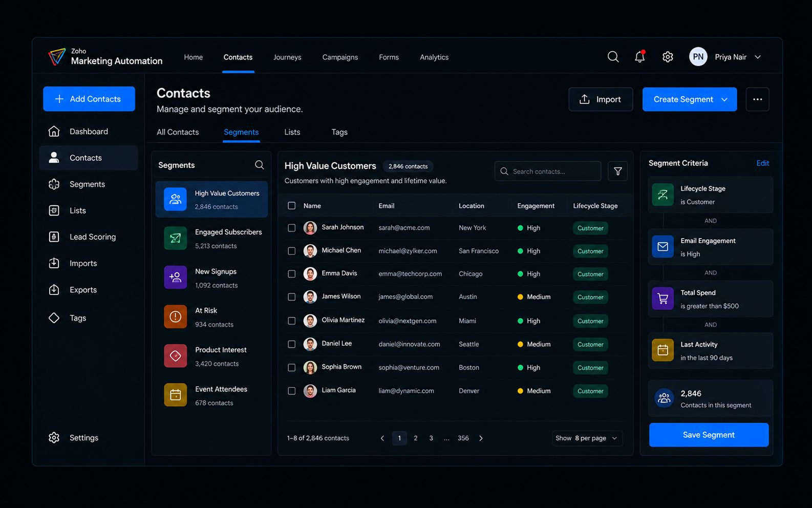Screen dimensions: 812x508
Task: Open Priya Nair account menu chevron
Action: 758,57
